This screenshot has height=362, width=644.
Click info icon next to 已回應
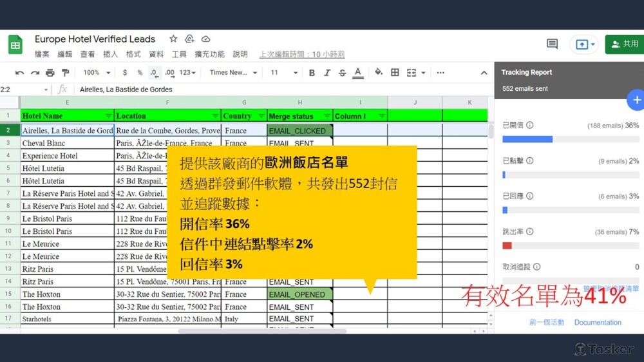tap(530, 196)
